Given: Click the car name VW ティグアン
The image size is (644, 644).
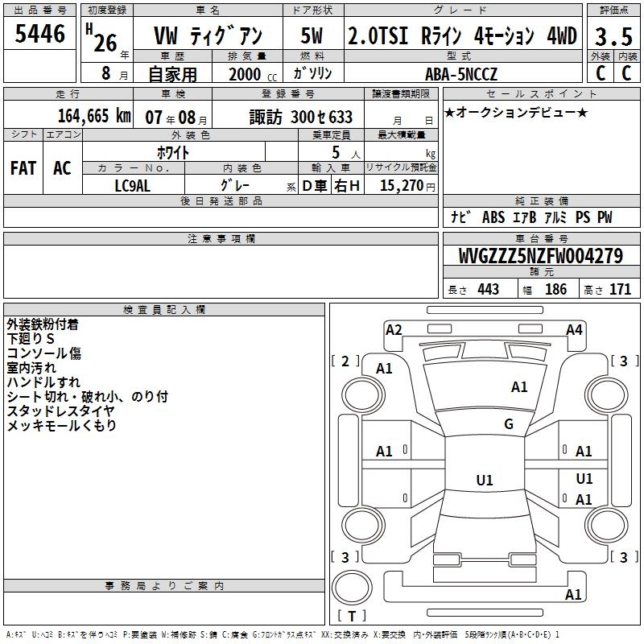Looking at the screenshot, I should point(208,35).
